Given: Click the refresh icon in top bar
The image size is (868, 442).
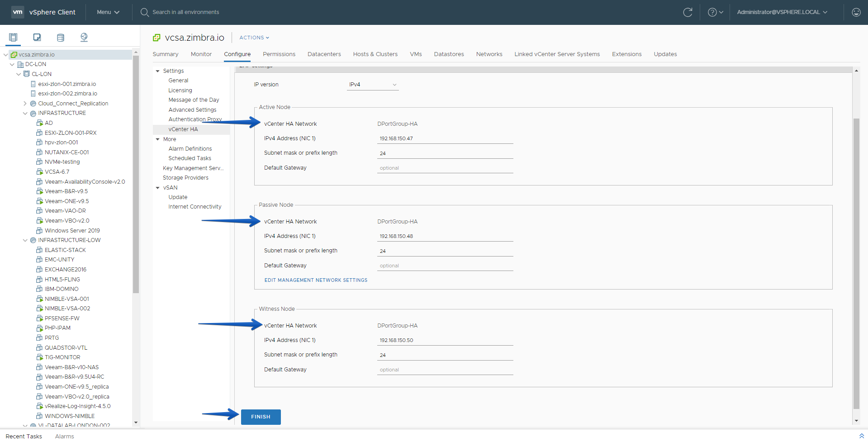Looking at the screenshot, I should [688, 12].
